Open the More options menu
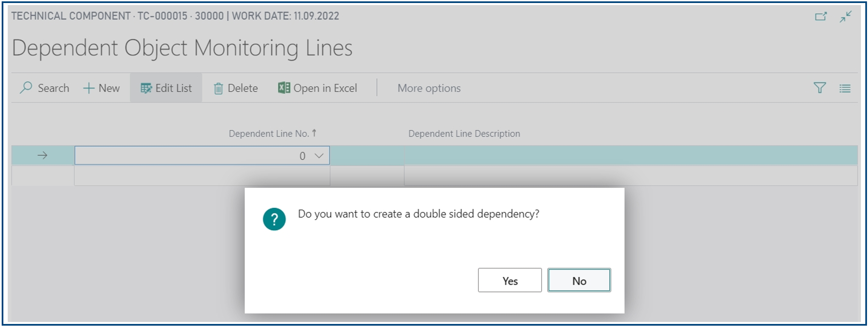 pos(429,88)
